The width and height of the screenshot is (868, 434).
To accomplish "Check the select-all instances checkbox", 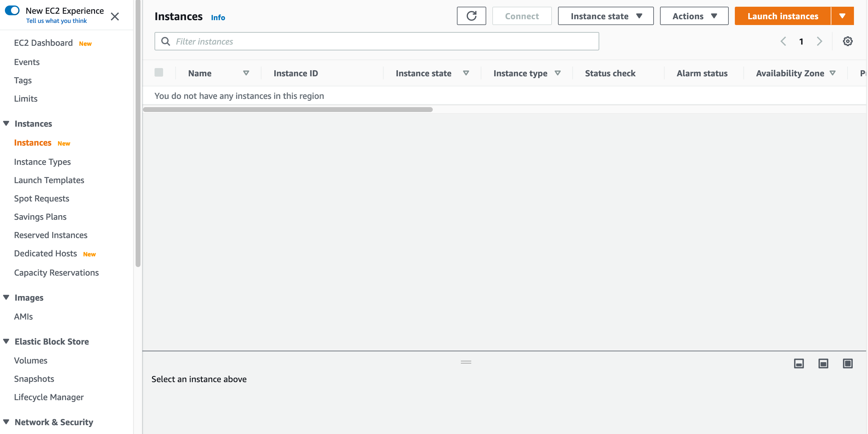I will coord(159,73).
